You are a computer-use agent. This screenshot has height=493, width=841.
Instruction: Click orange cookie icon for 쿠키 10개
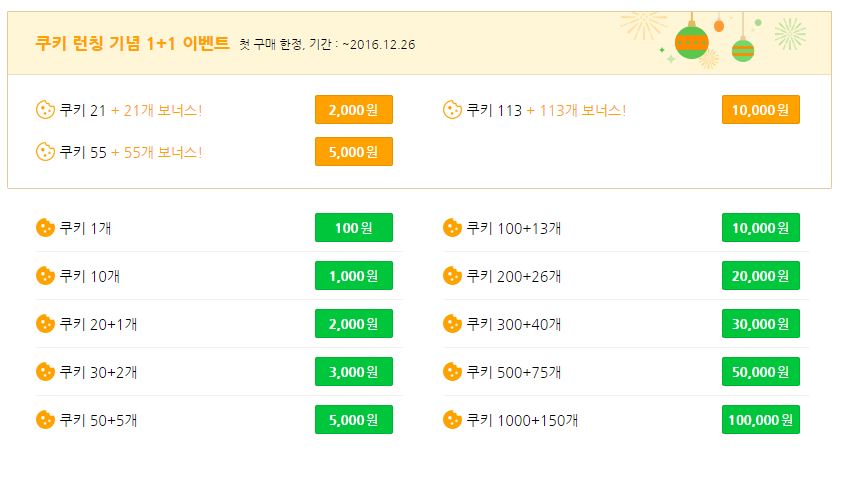(x=45, y=275)
